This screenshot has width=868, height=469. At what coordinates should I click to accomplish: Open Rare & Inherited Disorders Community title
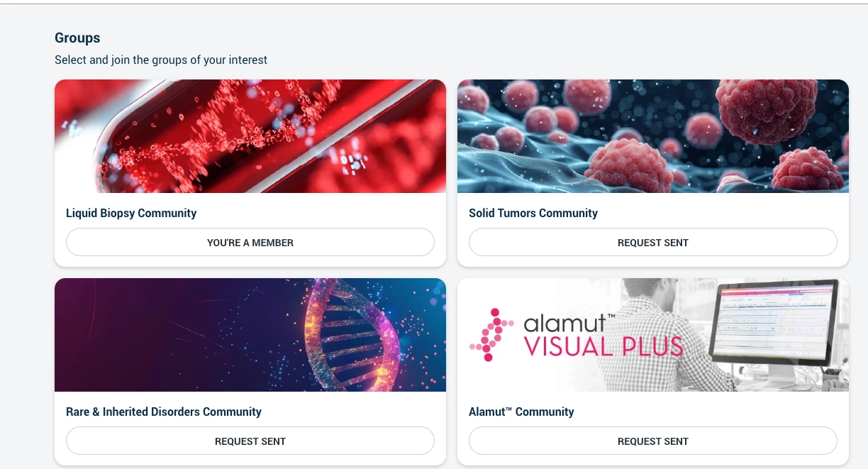[x=164, y=412]
